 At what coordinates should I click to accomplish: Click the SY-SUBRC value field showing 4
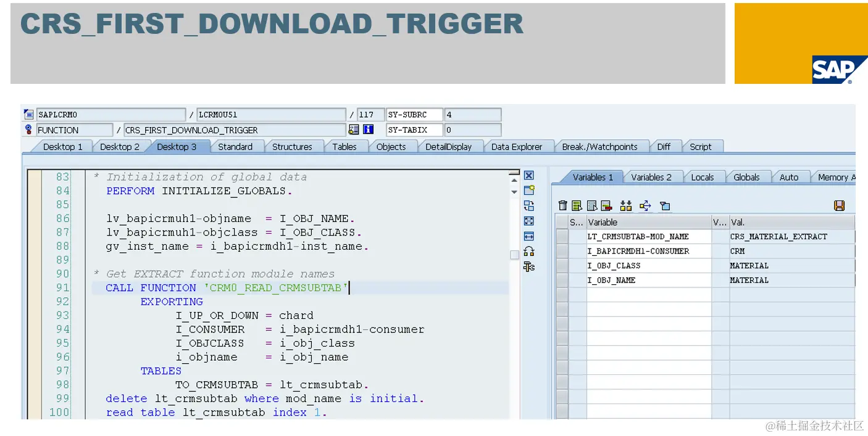click(x=472, y=115)
